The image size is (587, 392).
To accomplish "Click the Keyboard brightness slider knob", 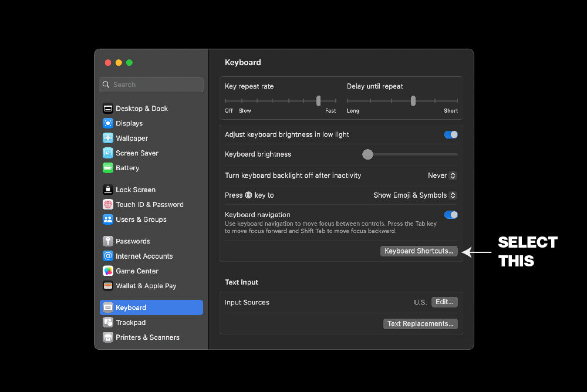I will (367, 154).
